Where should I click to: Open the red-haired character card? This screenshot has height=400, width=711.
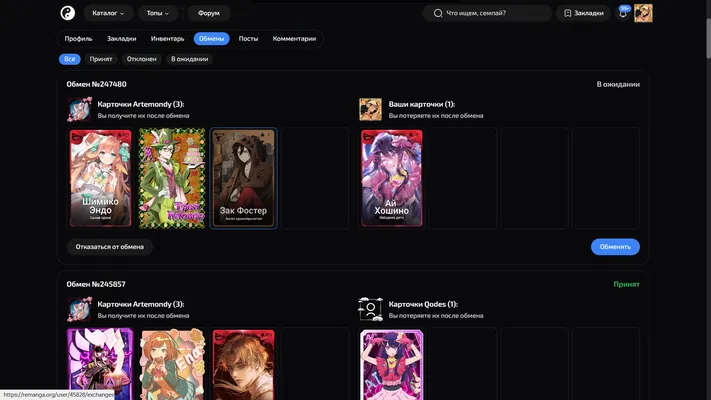click(x=243, y=365)
